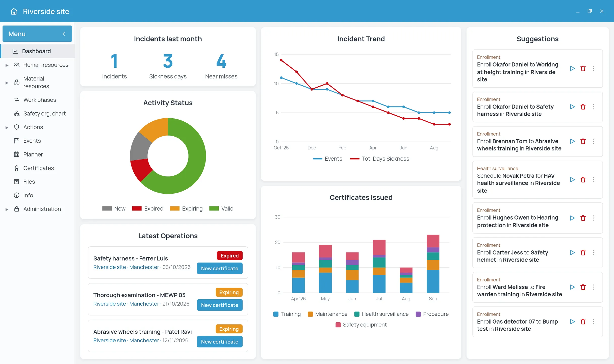The height and width of the screenshot is (364, 614).
Task: Click the Safety org. chart hierarchy icon
Action: click(x=17, y=114)
